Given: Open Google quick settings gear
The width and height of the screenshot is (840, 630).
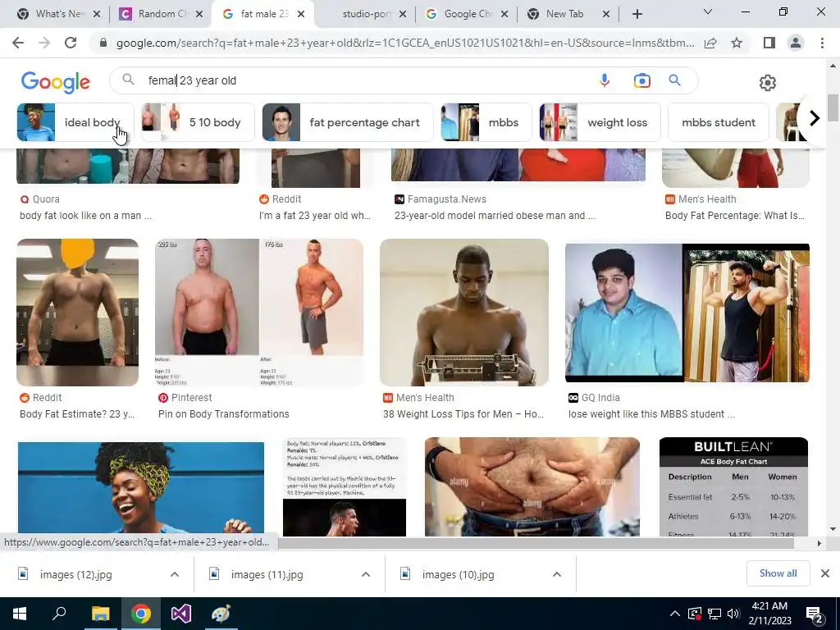Looking at the screenshot, I should (x=768, y=83).
